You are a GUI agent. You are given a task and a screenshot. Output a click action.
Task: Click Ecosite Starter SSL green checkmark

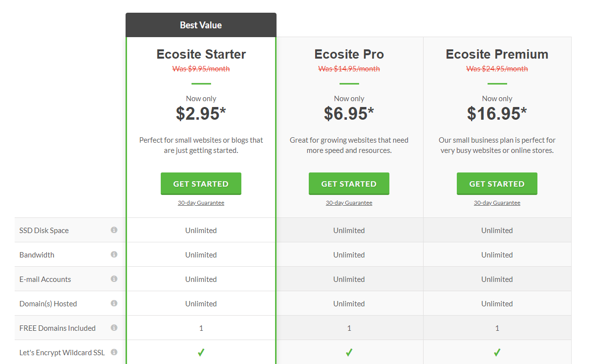201,352
